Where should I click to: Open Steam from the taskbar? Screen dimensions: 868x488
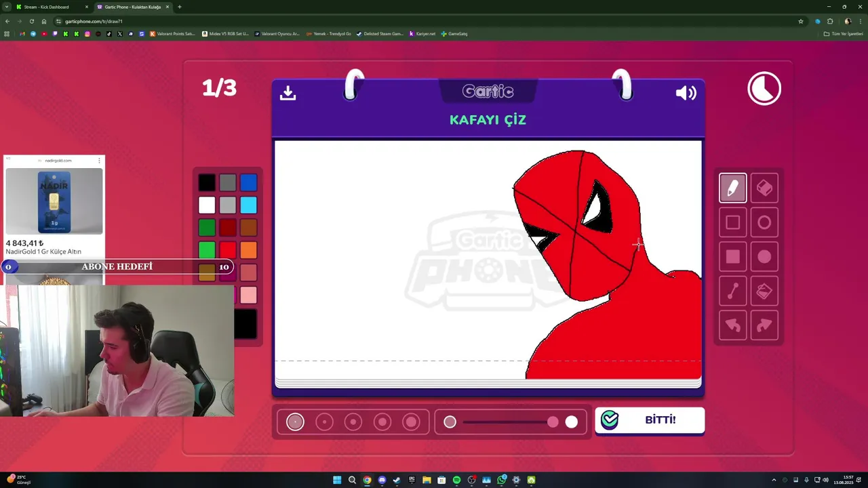pyautogui.click(x=397, y=480)
